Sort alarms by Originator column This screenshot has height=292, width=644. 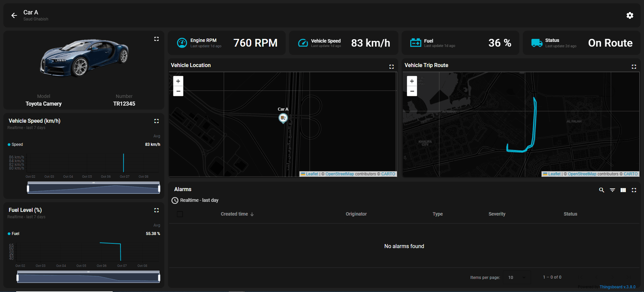[356, 214]
